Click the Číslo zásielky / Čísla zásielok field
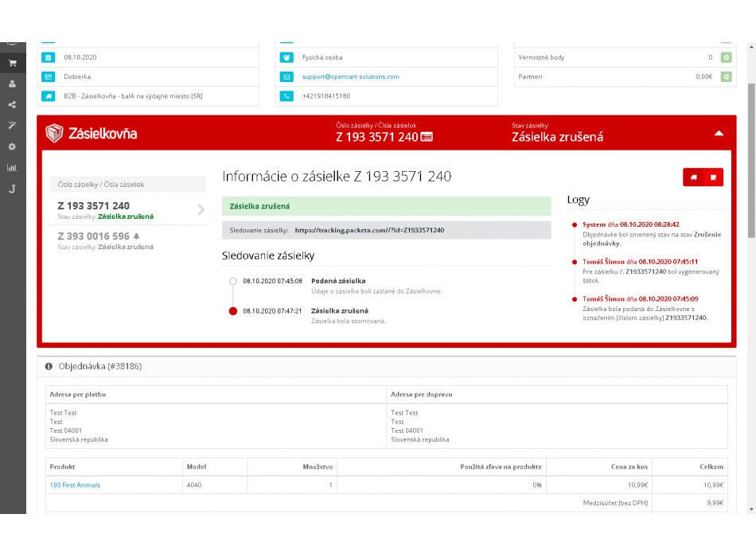The image size is (756, 557). [x=128, y=185]
